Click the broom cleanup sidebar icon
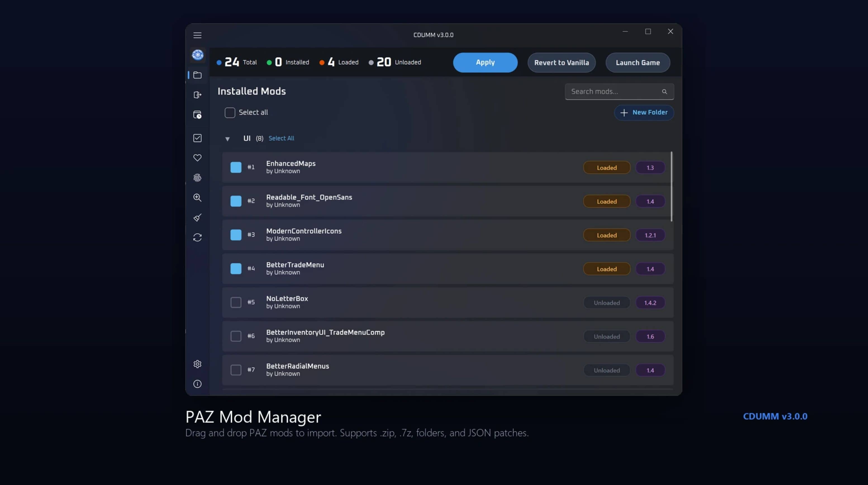The height and width of the screenshot is (485, 868). 198,218
